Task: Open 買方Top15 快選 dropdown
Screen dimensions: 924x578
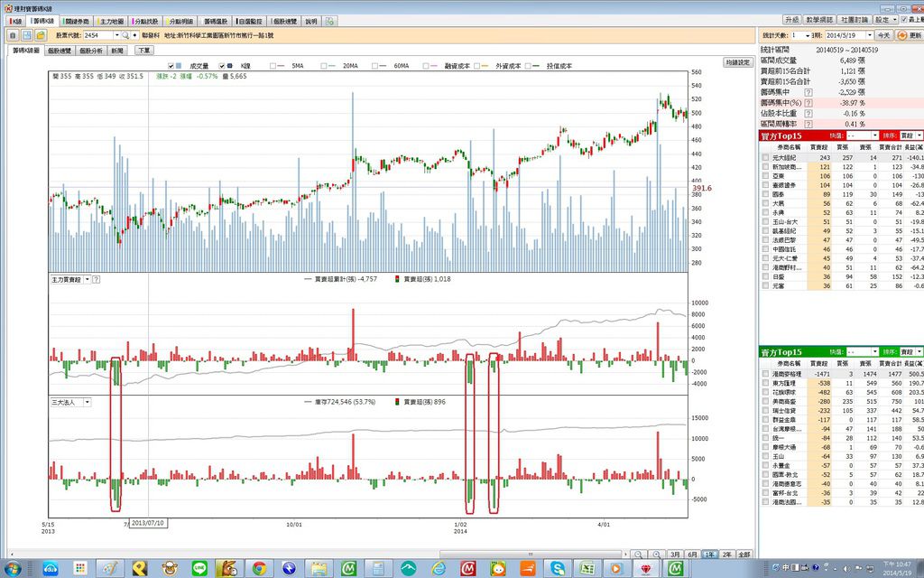Action: click(x=875, y=135)
